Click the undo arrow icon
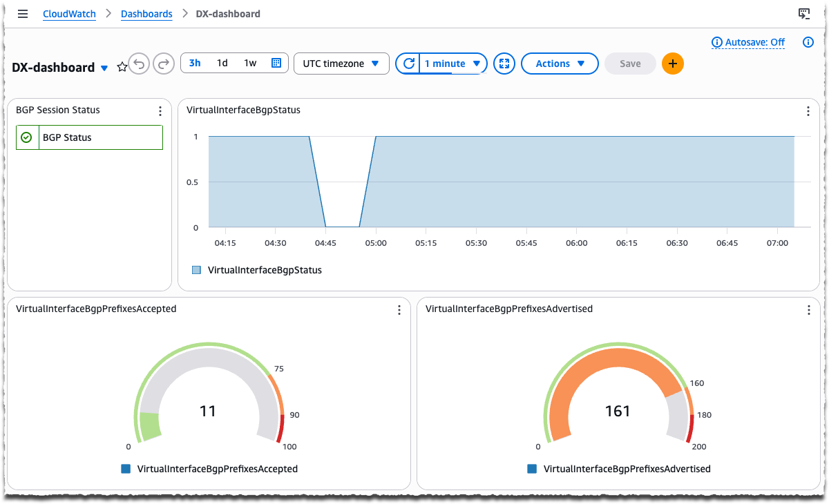Screen dimensions: 829x504 (139, 64)
